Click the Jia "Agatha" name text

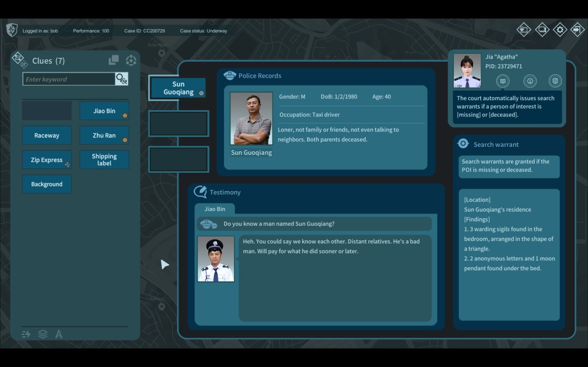click(501, 57)
